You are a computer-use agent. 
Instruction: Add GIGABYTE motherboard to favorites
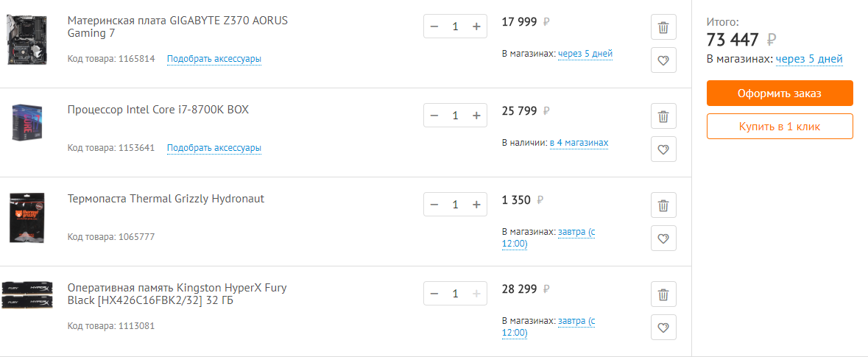pos(663,60)
